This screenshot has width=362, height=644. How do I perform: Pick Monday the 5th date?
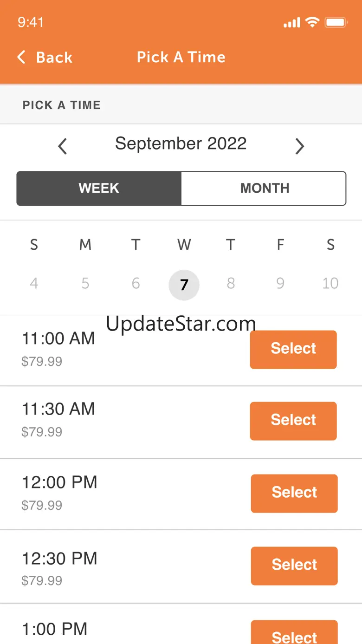click(85, 283)
